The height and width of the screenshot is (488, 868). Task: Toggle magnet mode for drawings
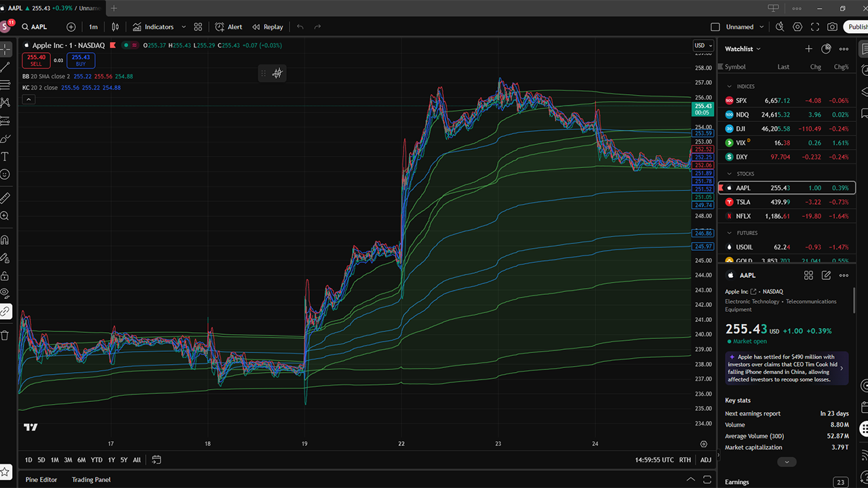pos(5,240)
